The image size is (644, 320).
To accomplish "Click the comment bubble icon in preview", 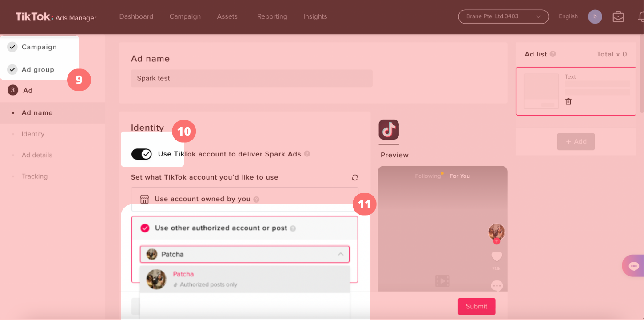I will click(x=497, y=285).
